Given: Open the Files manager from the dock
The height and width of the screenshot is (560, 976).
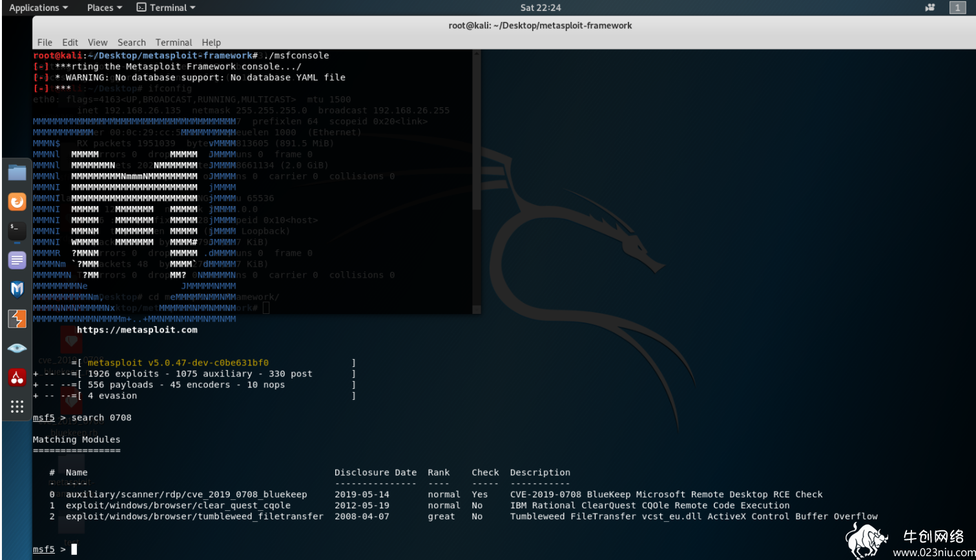Looking at the screenshot, I should tap(17, 172).
